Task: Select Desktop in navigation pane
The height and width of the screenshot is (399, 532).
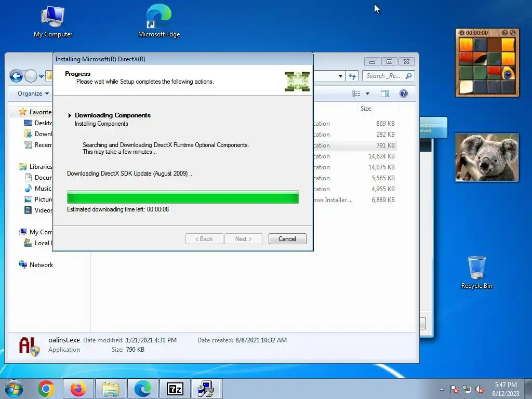Action: [38, 123]
